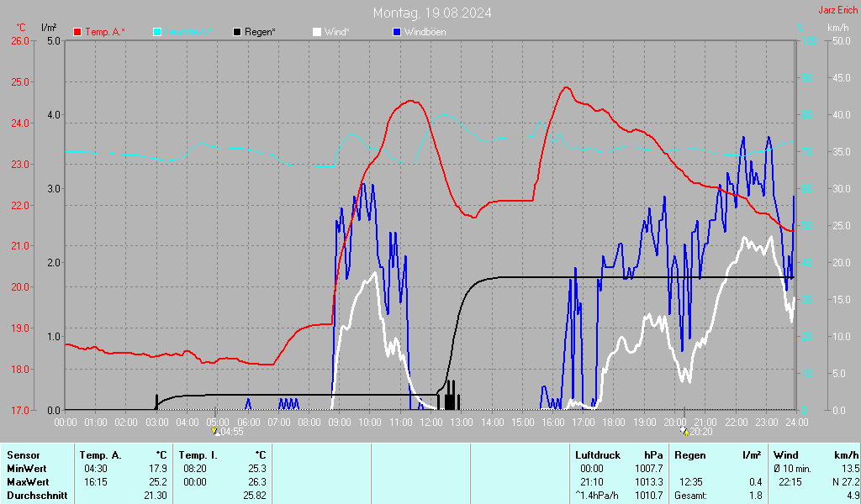This screenshot has height=504, width=861.
Task: Click the date title Montag, 19.08.2024
Action: [433, 13]
